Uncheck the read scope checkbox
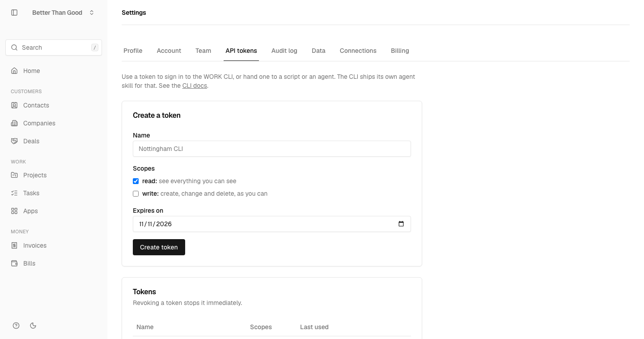 pyautogui.click(x=136, y=181)
